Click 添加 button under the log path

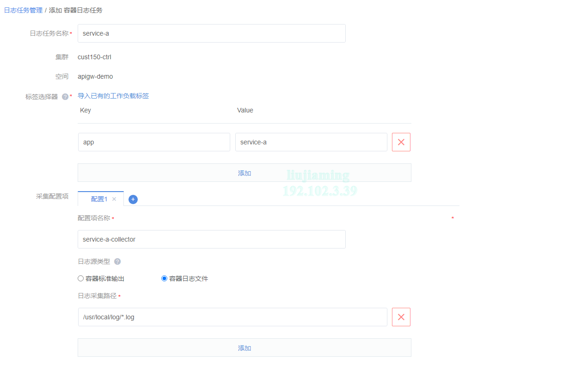244,348
